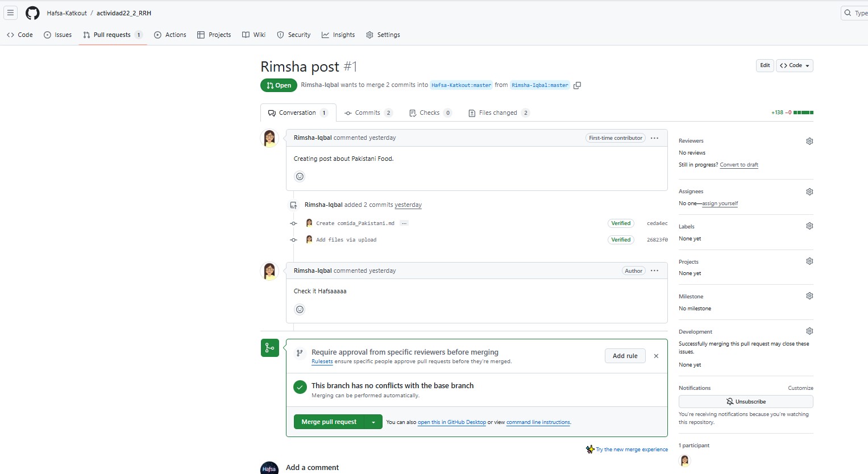This screenshot has width=868, height=474.
Task: Add emoji reaction to first comment
Action: pyautogui.click(x=300, y=176)
